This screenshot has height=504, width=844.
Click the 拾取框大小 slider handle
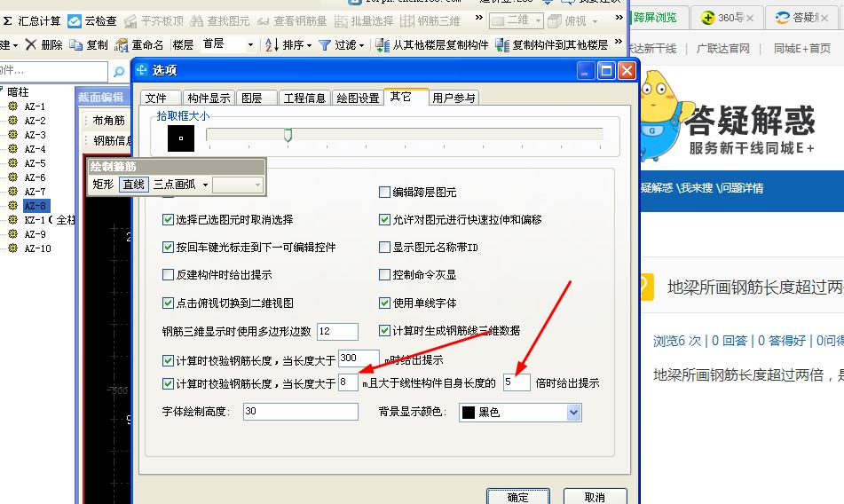coord(288,135)
